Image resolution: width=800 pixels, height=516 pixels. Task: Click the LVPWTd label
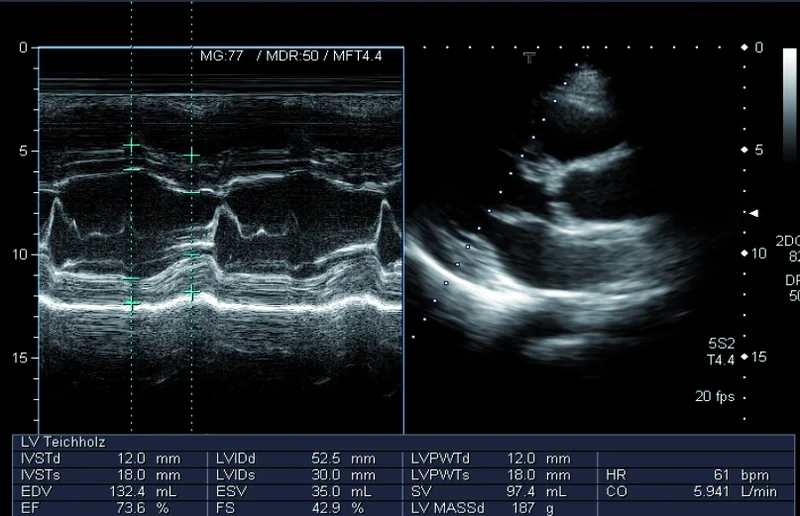(440, 458)
